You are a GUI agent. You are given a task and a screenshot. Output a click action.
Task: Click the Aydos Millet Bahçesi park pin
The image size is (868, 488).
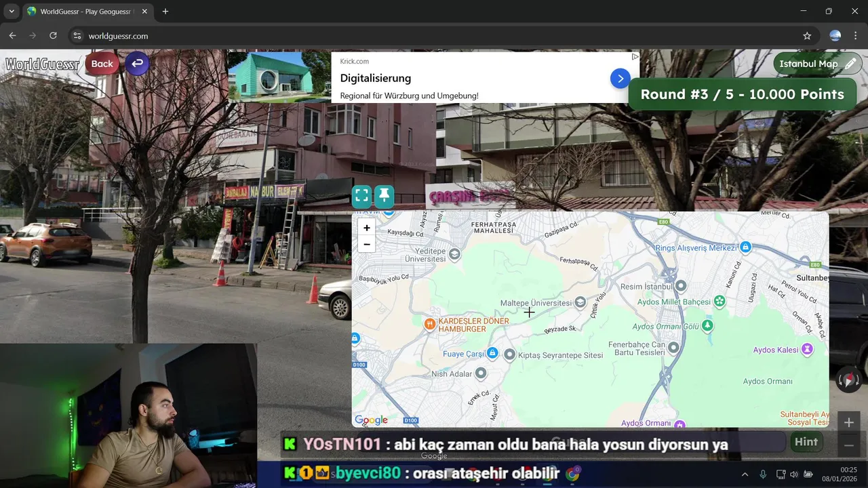click(719, 301)
